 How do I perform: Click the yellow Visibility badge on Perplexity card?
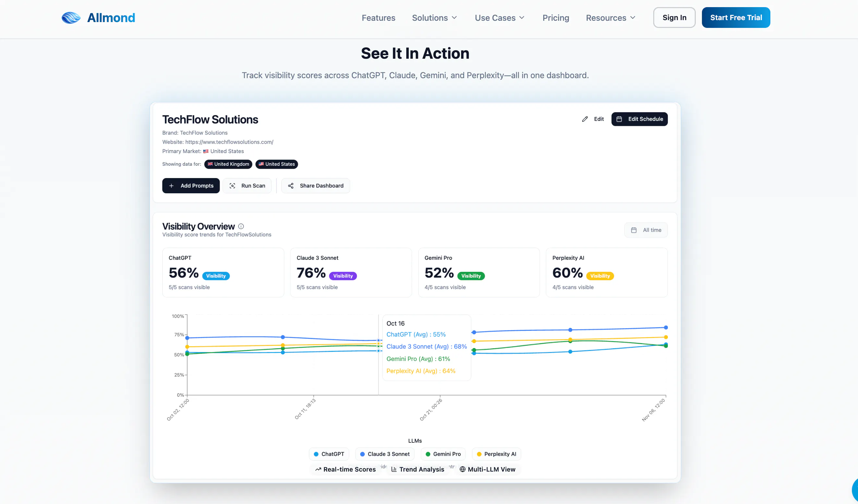[600, 276]
